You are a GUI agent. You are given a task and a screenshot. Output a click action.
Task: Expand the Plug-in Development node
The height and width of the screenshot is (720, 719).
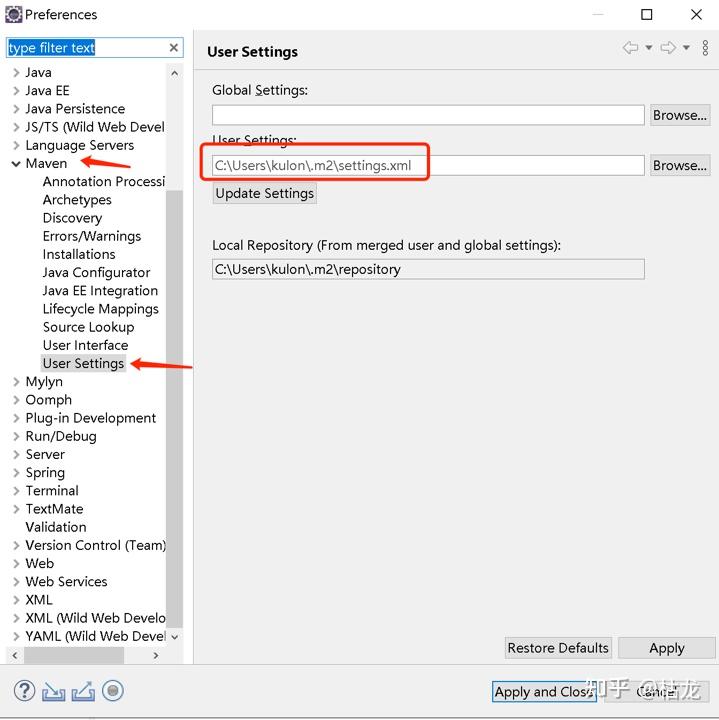[16, 418]
